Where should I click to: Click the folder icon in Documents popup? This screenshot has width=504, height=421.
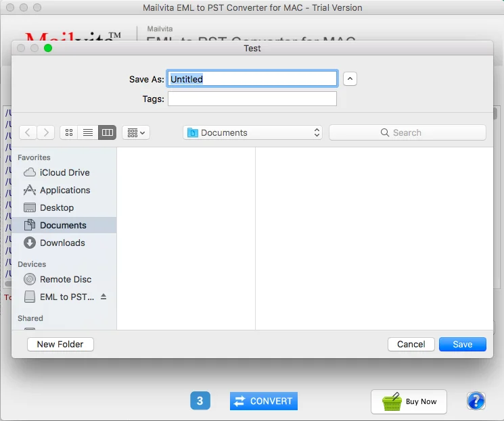(193, 132)
